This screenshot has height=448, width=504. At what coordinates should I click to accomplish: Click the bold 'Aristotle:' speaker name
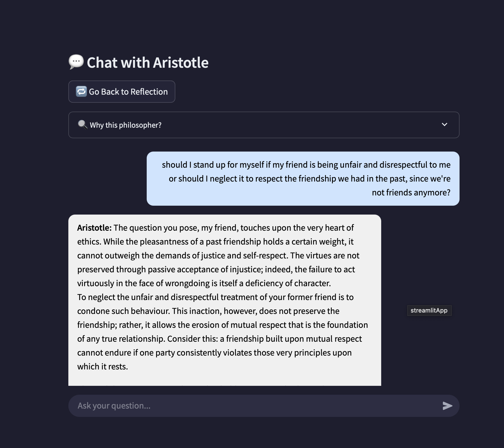click(x=94, y=228)
